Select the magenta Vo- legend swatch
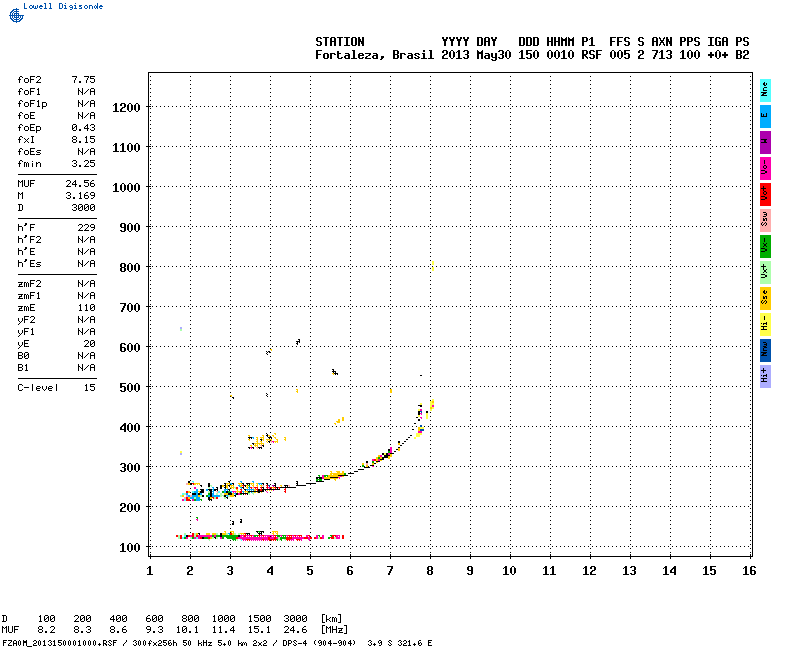Image resolution: width=800 pixels, height=650 pixels. pyautogui.click(x=765, y=168)
